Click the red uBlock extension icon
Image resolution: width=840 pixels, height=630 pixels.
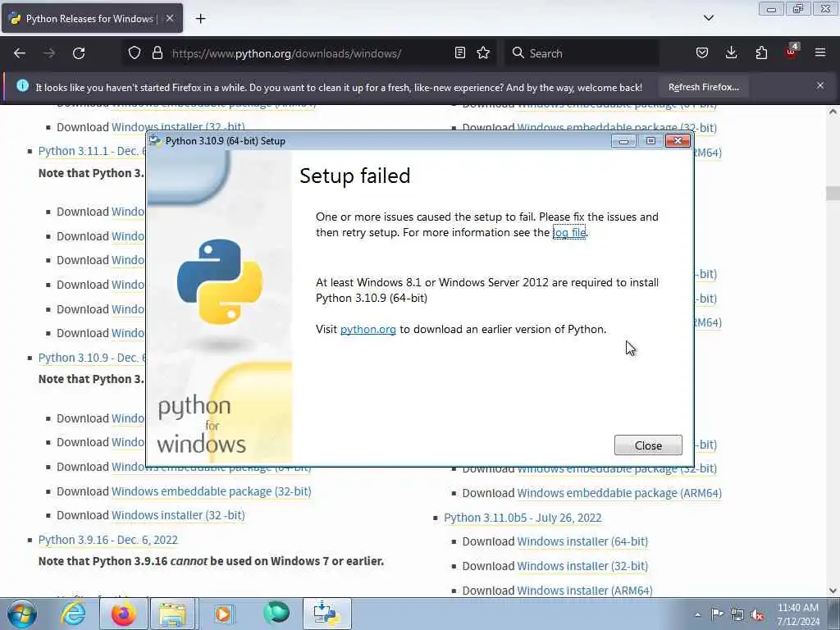coord(792,52)
